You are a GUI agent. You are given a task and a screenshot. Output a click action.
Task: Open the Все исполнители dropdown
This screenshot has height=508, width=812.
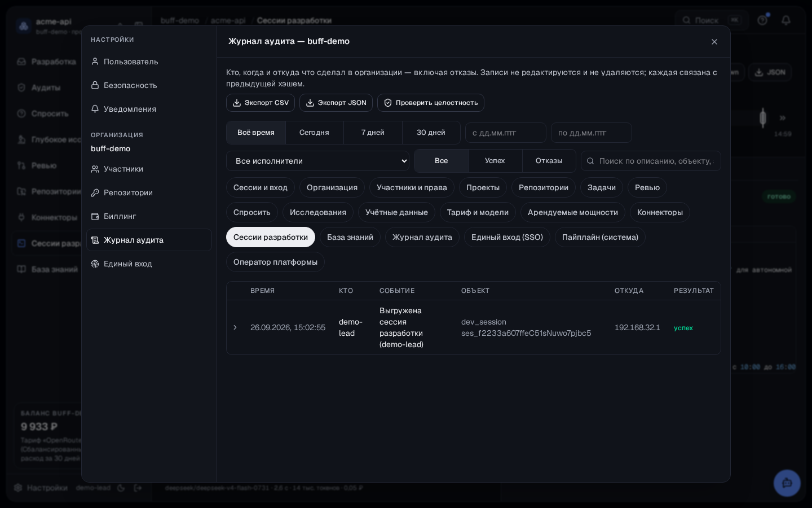pyautogui.click(x=317, y=161)
